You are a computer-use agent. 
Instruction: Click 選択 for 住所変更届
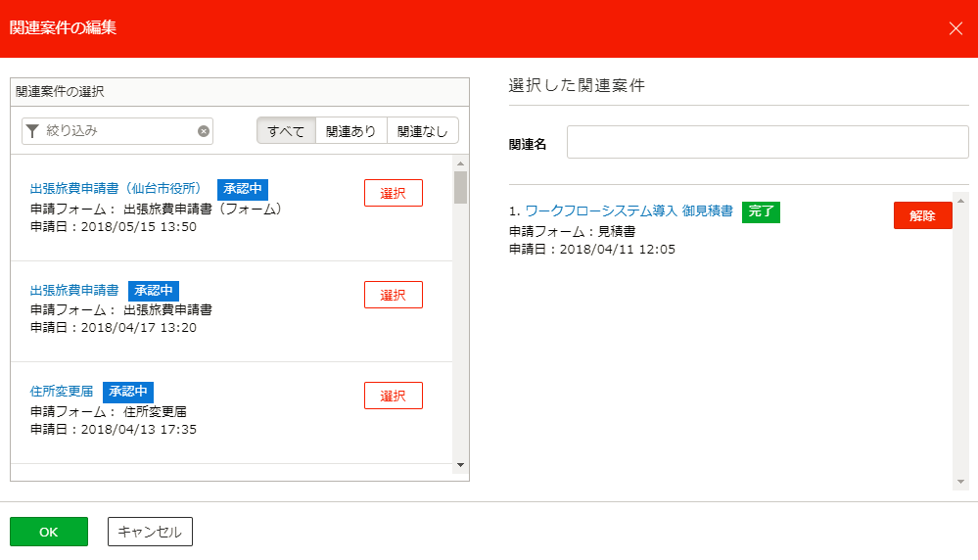pyautogui.click(x=393, y=396)
